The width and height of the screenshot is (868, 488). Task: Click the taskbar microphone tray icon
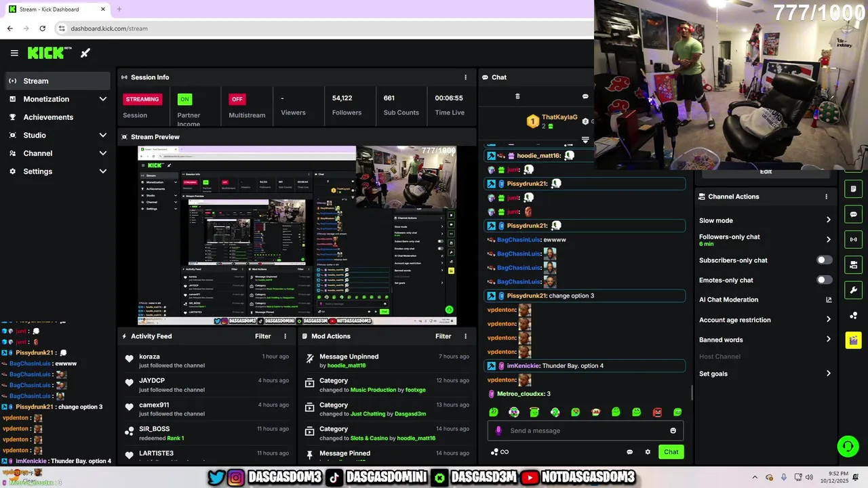coord(784,477)
